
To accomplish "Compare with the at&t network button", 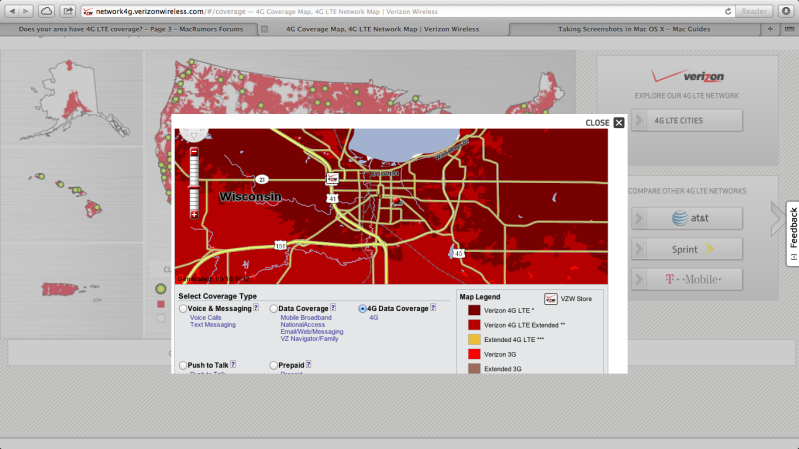I will tap(687, 218).
